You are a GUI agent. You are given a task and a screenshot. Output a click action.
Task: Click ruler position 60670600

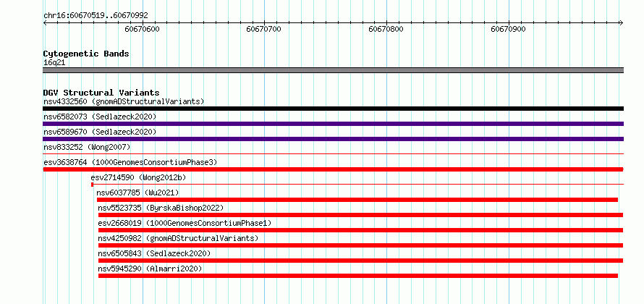tap(142, 29)
